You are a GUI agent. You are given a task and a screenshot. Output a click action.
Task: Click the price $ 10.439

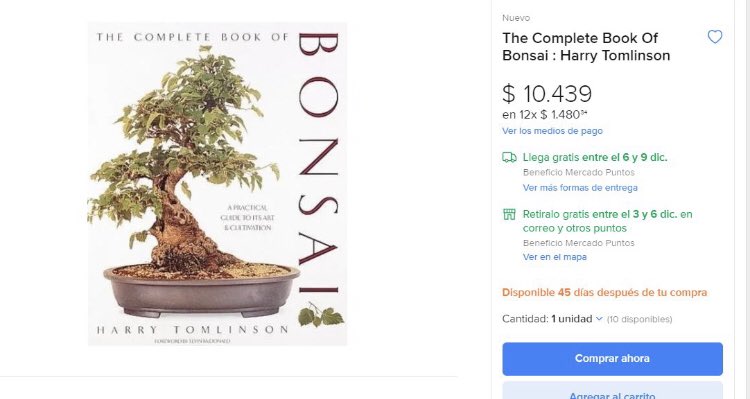click(x=547, y=94)
